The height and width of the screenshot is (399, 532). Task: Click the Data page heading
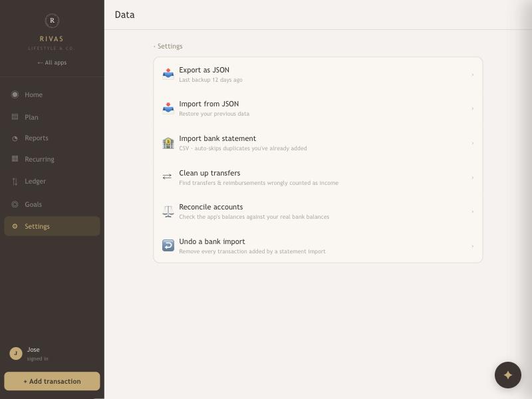pos(124,15)
